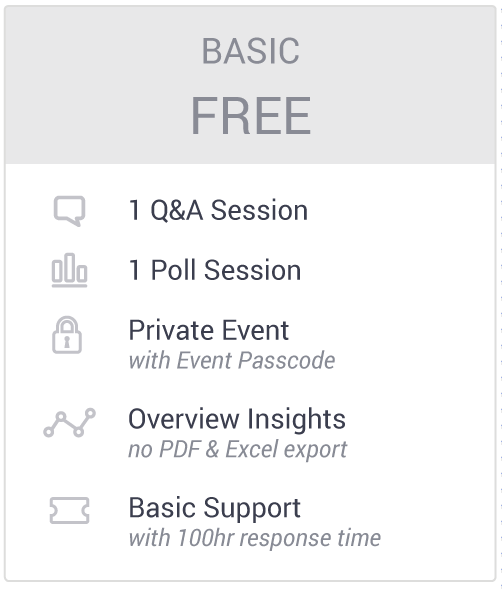Click the with Event Passcode subtitle
This screenshot has width=502, height=590.
232,360
